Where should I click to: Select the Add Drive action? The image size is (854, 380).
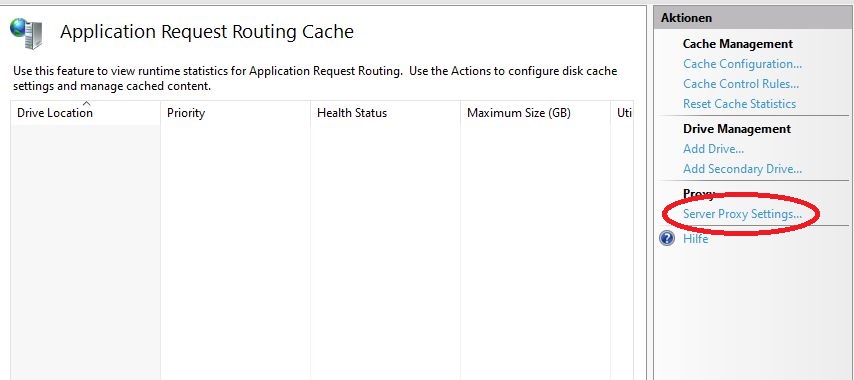pyautogui.click(x=713, y=149)
